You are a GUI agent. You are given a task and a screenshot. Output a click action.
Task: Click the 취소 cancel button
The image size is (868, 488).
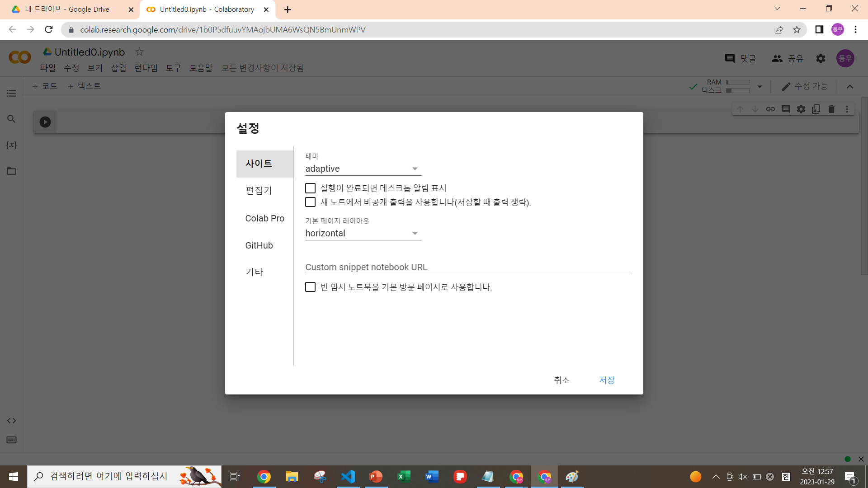coord(561,380)
